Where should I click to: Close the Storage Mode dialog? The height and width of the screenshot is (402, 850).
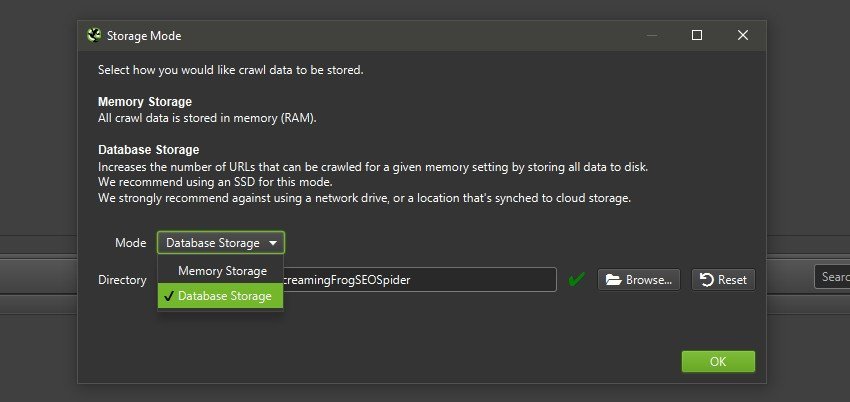coord(743,35)
